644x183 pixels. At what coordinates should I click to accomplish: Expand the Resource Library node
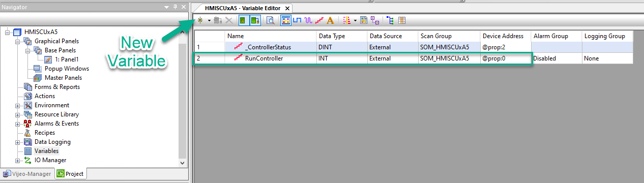(x=17, y=114)
